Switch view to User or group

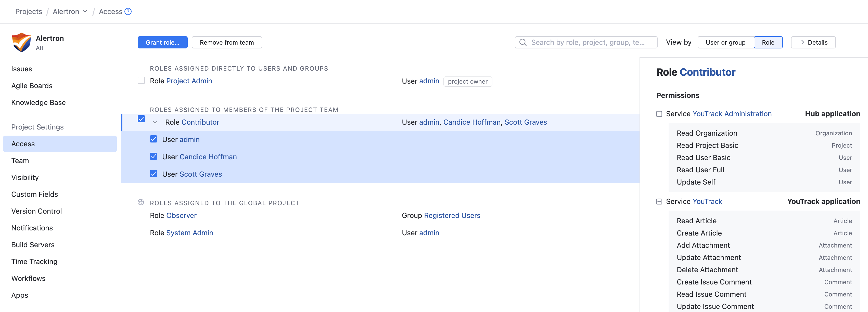click(725, 43)
